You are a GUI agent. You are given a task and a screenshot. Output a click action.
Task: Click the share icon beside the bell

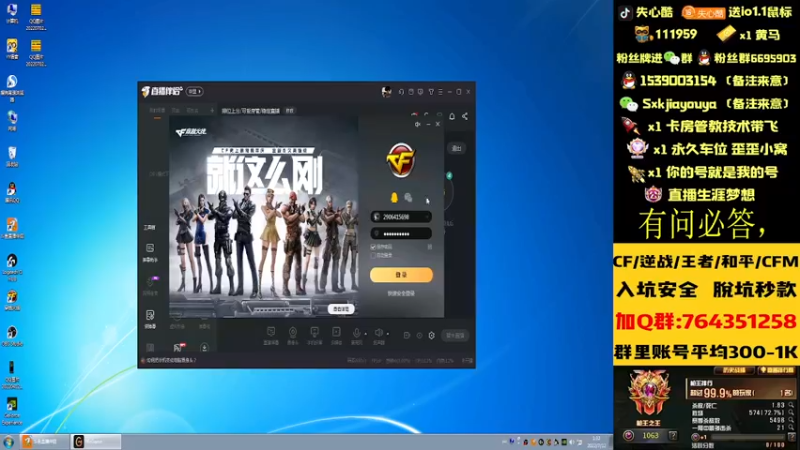point(465,116)
